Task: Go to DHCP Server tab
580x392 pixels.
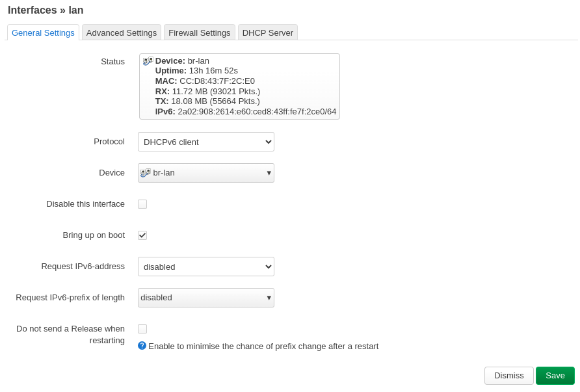Action: coord(268,33)
